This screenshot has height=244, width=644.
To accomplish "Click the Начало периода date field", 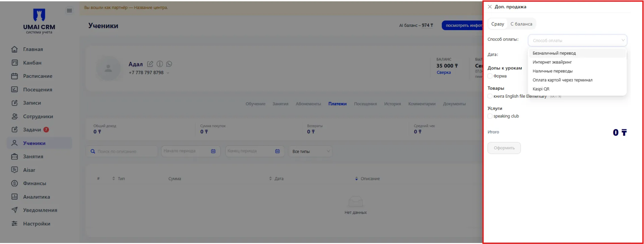I will point(191,151).
